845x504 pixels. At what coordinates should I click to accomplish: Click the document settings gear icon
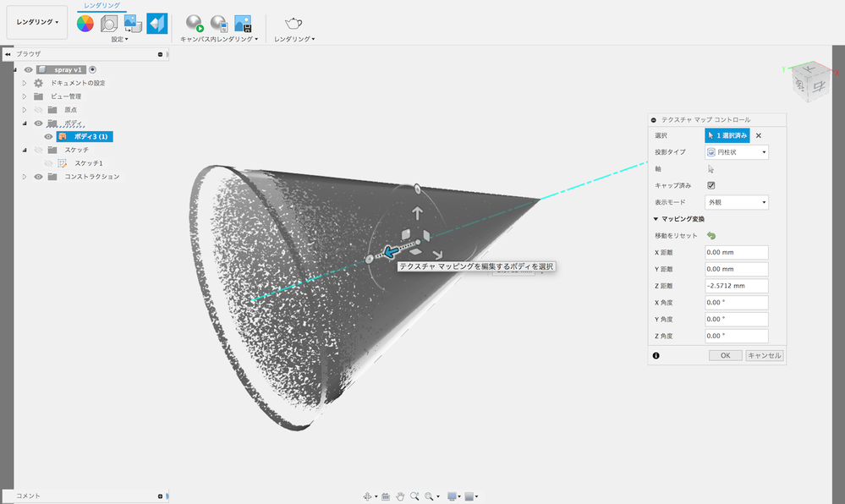click(38, 83)
